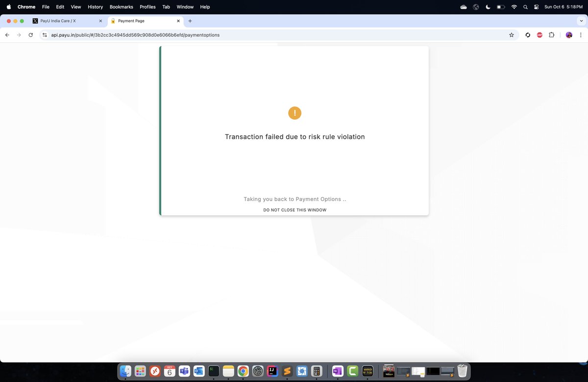The height and width of the screenshot is (382, 588).
Task: Open Launchpad from the Dock
Action: (140, 371)
